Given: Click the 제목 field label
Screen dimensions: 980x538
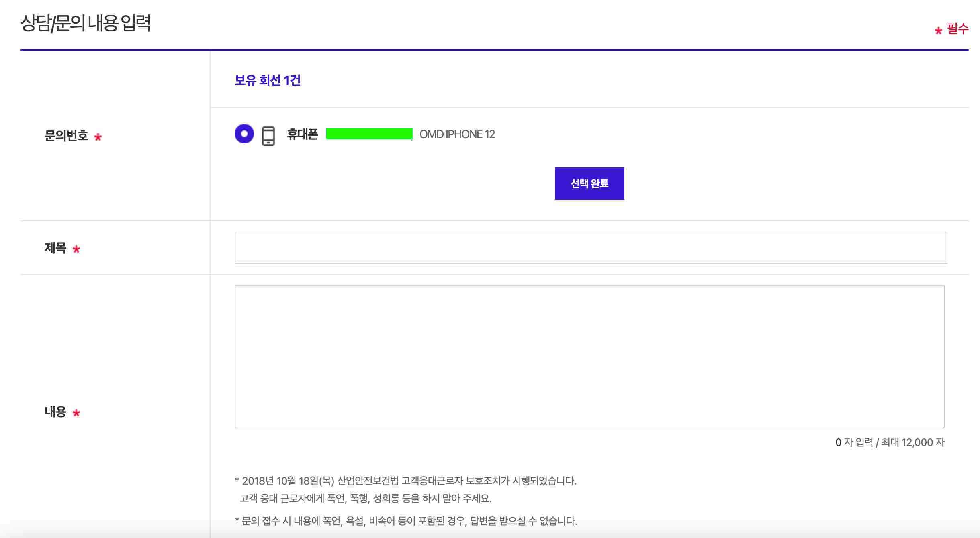Looking at the screenshot, I should click(56, 249).
